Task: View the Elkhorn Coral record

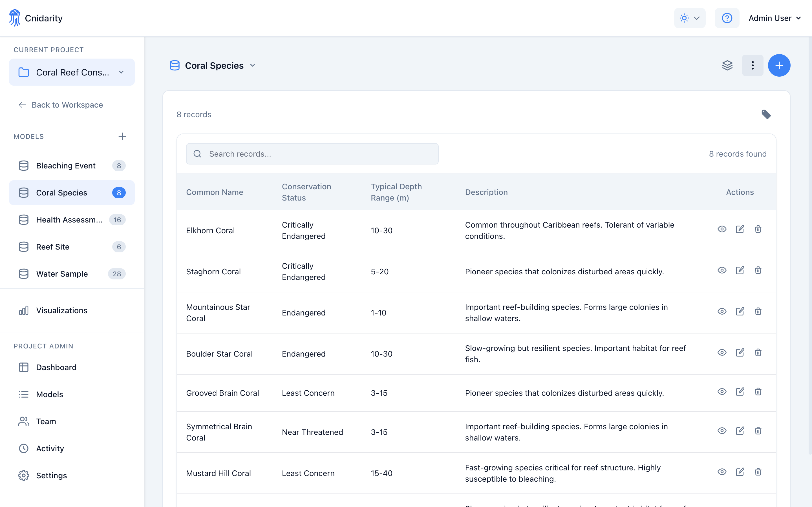Action: pos(722,229)
